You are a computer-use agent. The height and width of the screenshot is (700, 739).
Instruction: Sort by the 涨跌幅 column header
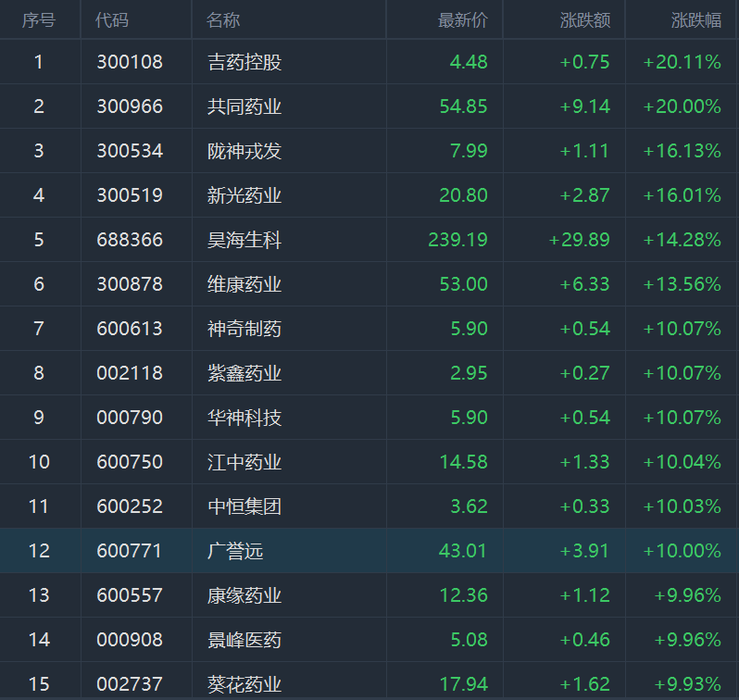tap(696, 20)
